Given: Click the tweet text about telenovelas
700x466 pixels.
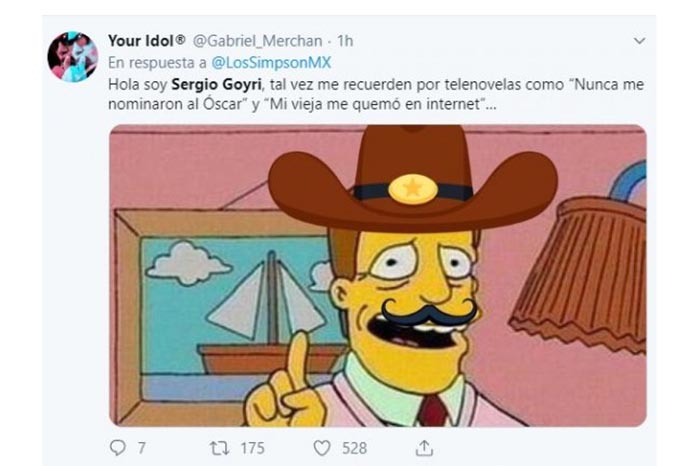Looking at the screenshot, I should [x=376, y=94].
